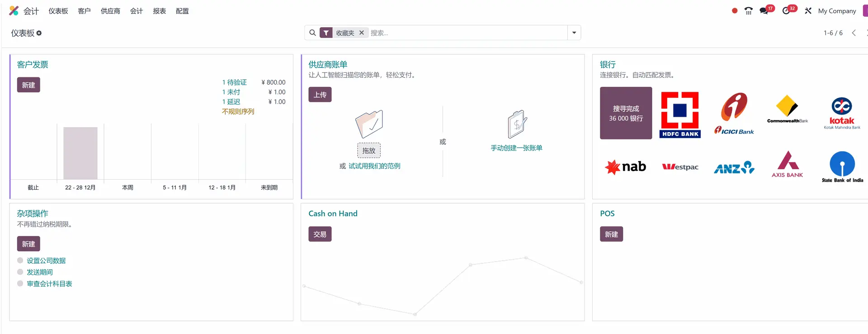Viewport: 868px width, 334px height.
Task: Click 新建 in 杂项操作 card
Action: coord(28,244)
